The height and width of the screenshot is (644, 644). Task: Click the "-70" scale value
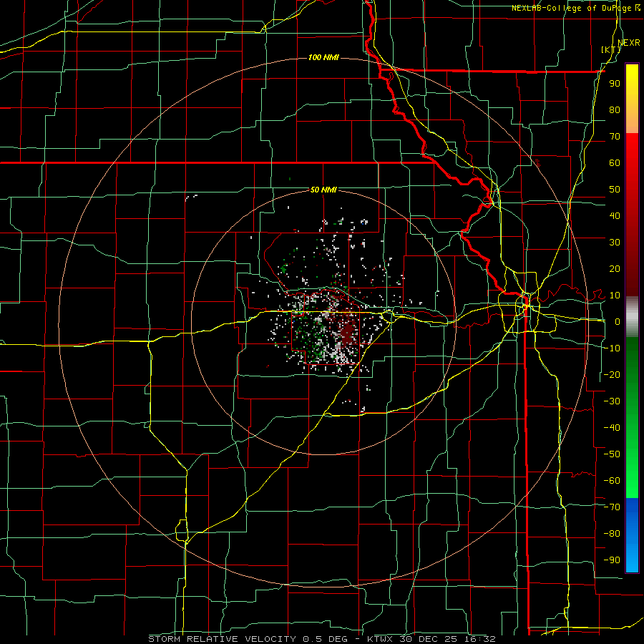[x=612, y=507]
